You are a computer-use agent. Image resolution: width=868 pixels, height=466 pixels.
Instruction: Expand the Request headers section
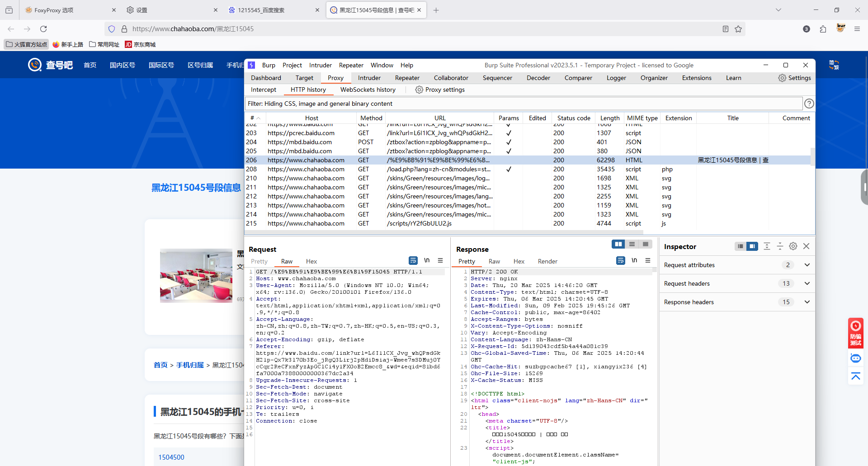click(x=807, y=284)
